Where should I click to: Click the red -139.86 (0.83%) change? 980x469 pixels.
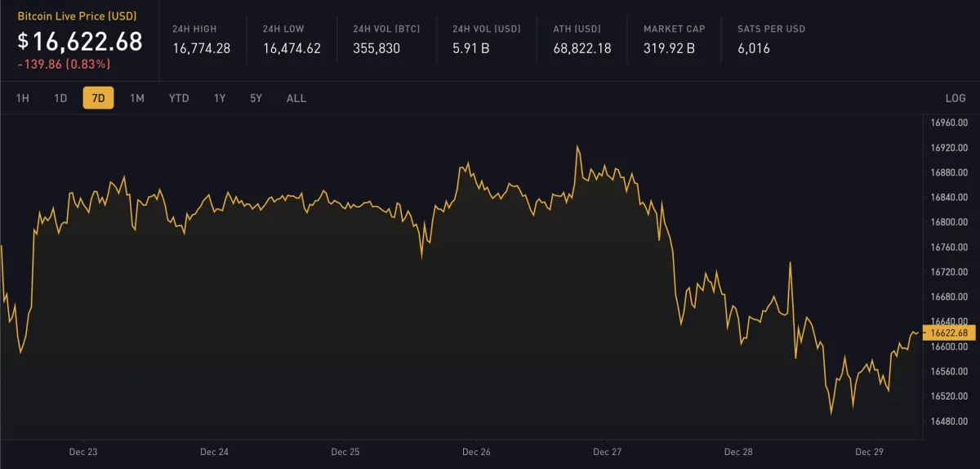(64, 64)
